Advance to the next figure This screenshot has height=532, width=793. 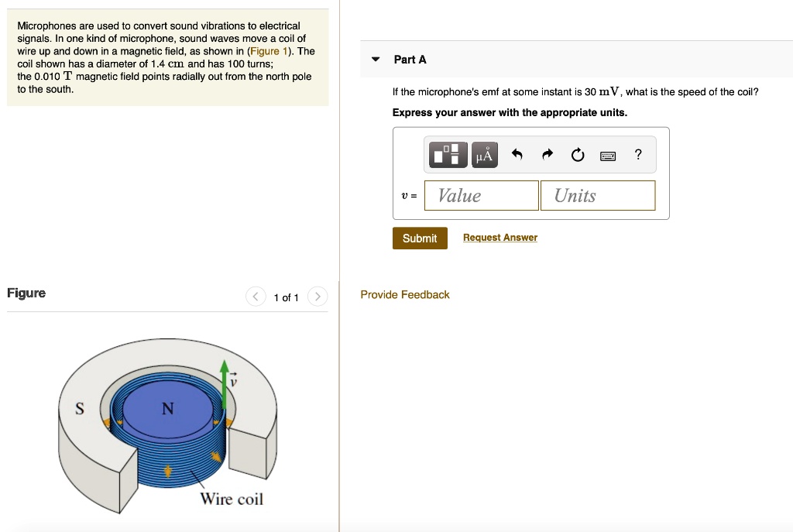[318, 297]
